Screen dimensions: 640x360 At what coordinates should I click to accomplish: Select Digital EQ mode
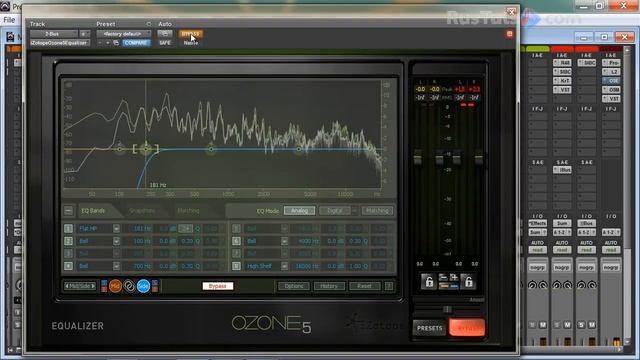335,211
